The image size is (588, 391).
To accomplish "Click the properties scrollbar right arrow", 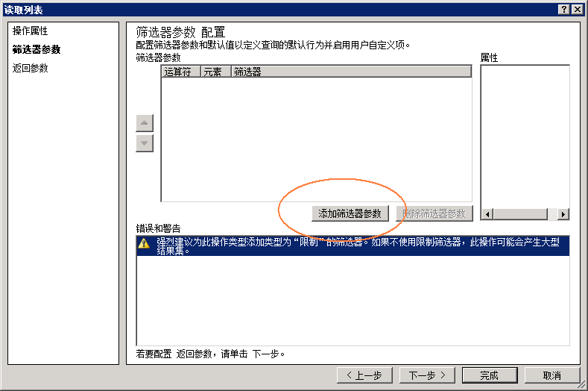I will coord(563,214).
